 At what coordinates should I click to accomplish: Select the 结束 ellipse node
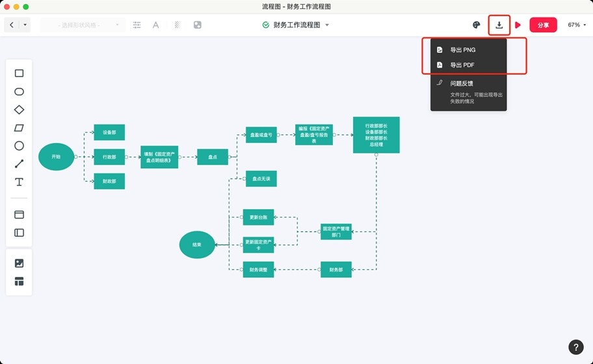point(197,244)
